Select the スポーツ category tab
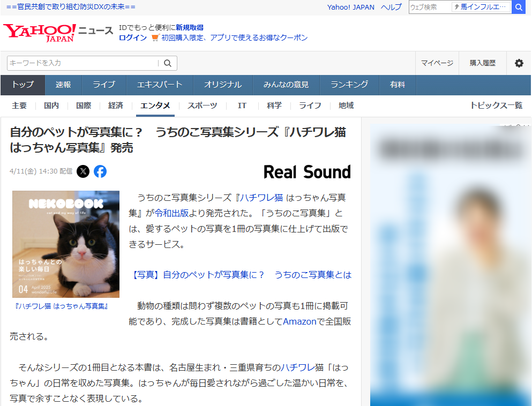 coord(202,106)
